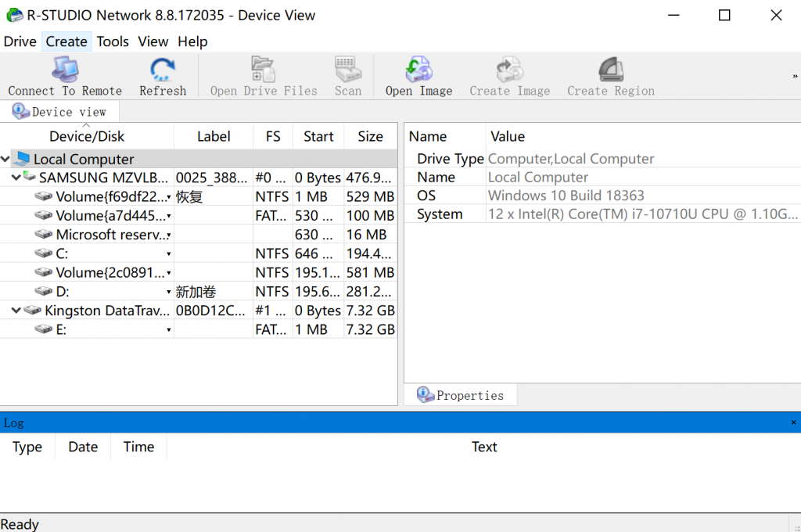The width and height of the screenshot is (801, 532).
Task: Collapse the Kingston DataTraveler drive node
Action: pos(16,311)
